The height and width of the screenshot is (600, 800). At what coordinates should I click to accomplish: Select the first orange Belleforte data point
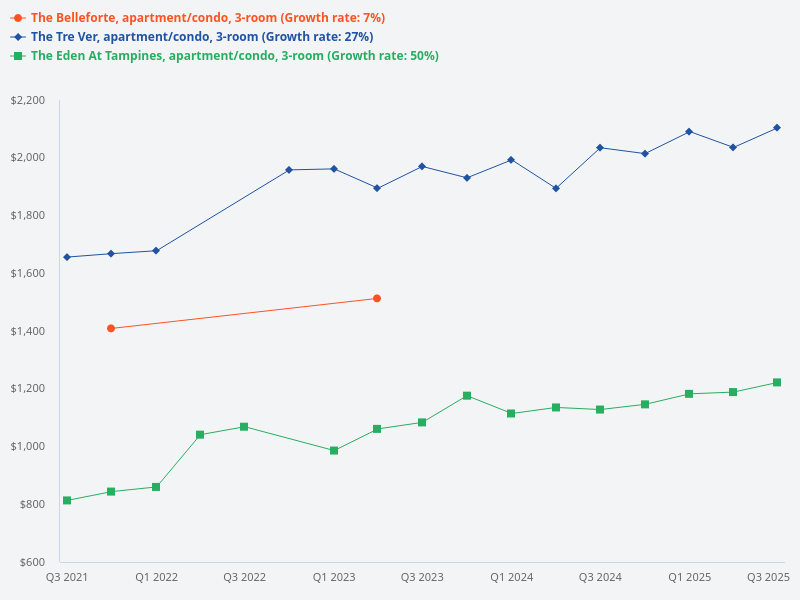click(111, 328)
